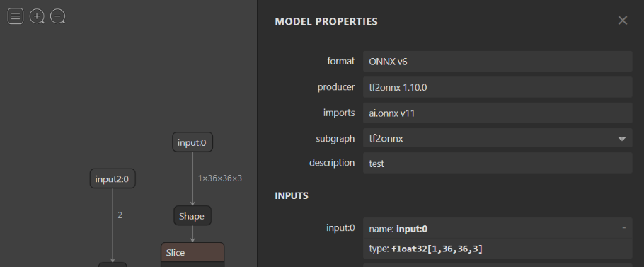The height and width of the screenshot is (267, 644).
Task: Select the input:0 graph node
Action: tap(192, 142)
